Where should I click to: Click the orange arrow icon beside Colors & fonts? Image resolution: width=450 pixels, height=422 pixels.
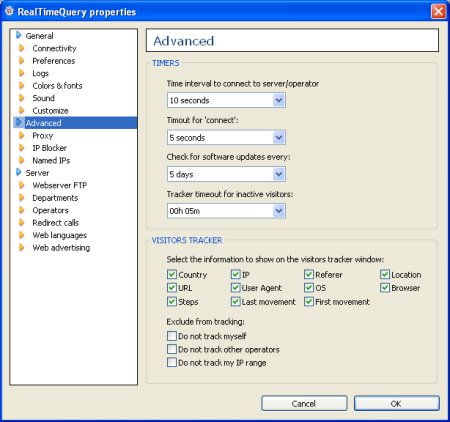(22, 86)
